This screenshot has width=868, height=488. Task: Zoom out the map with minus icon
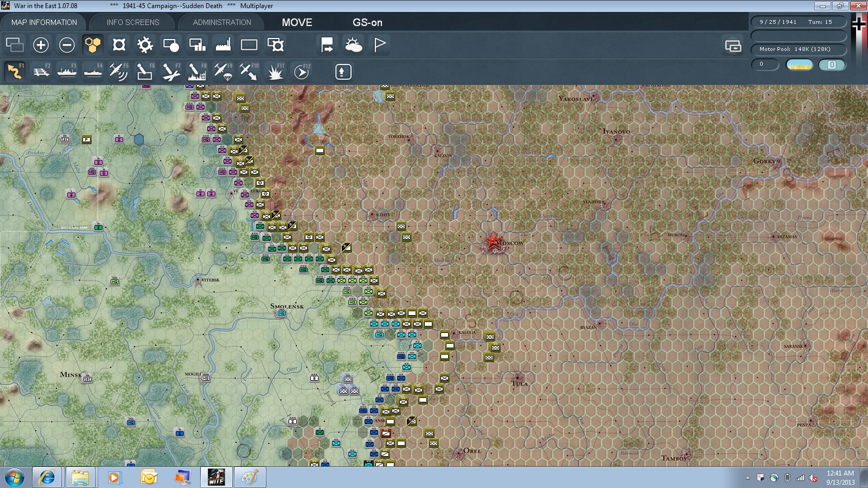(67, 45)
